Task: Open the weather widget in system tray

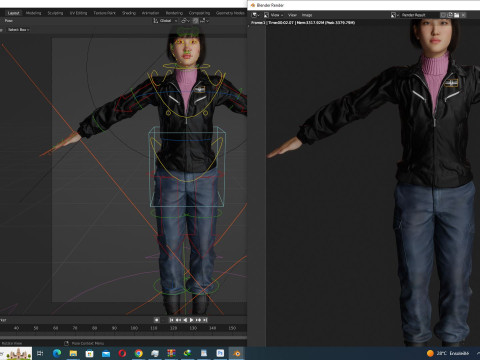Action: click(448, 353)
